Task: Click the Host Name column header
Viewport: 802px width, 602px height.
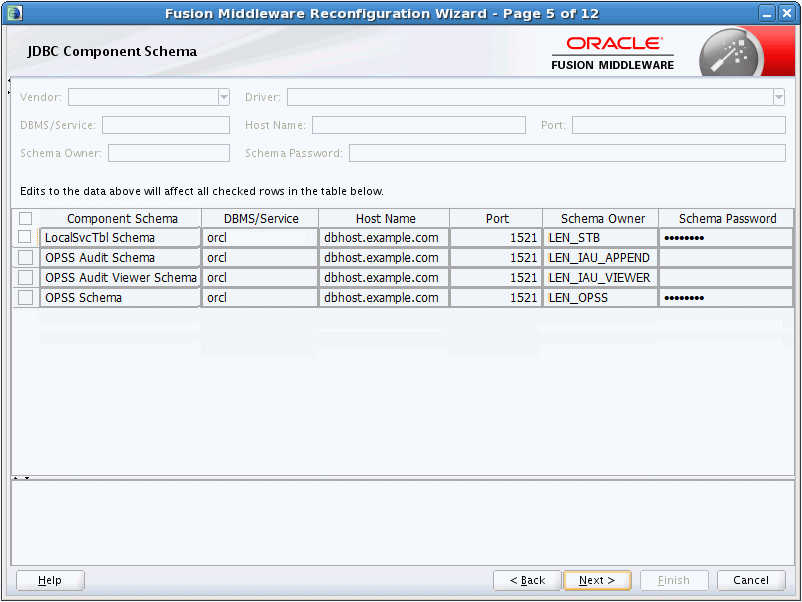Action: click(385, 218)
